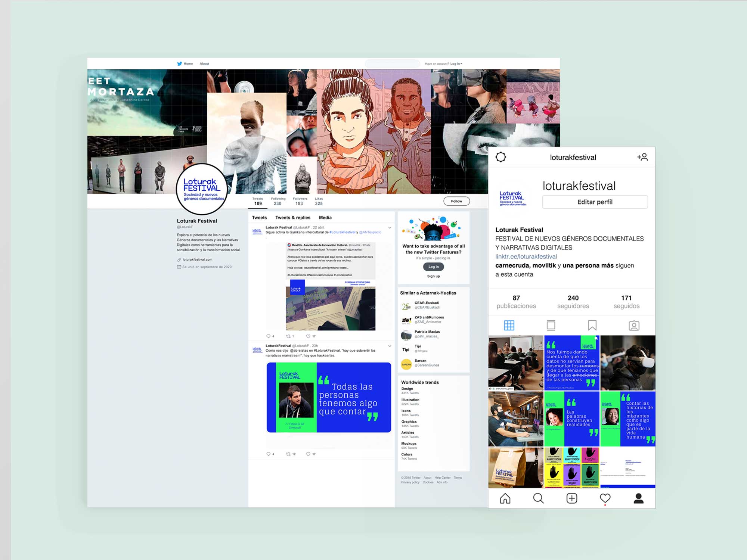This screenshot has width=747, height=560.
Task: Click the Log in button in features box
Action: click(433, 267)
